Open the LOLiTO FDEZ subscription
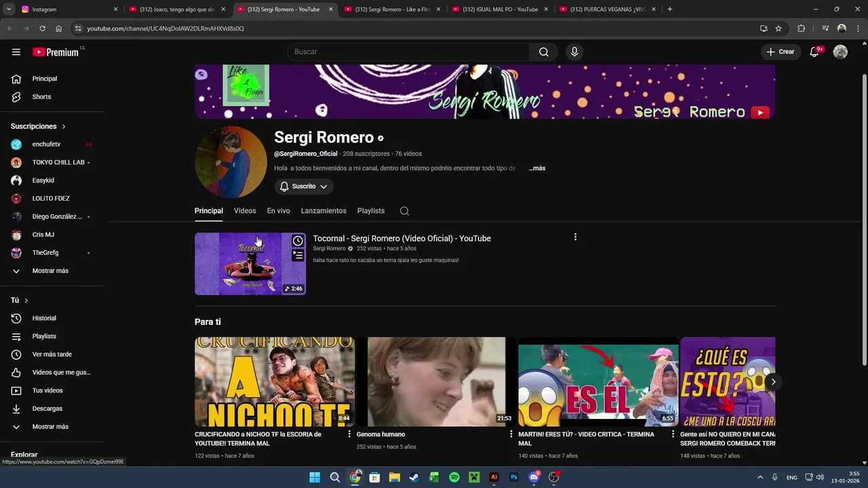 click(x=52, y=199)
